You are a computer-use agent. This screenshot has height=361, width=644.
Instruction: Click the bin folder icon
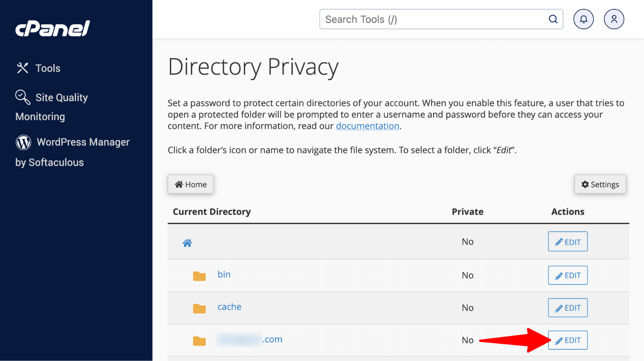199,276
